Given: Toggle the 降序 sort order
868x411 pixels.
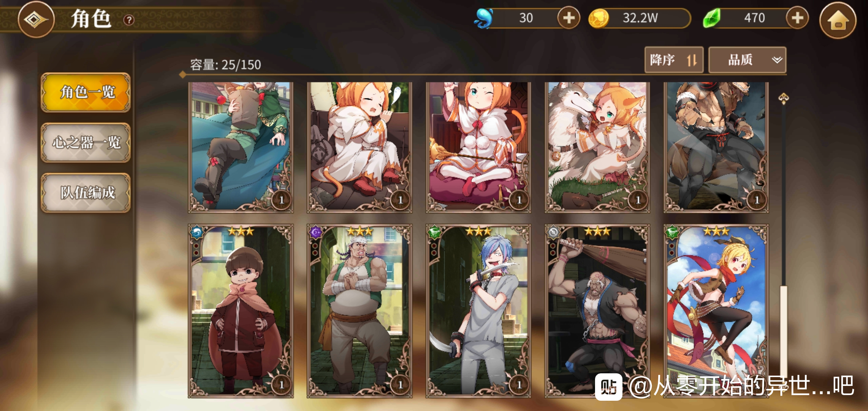Looking at the screenshot, I should (673, 60).
